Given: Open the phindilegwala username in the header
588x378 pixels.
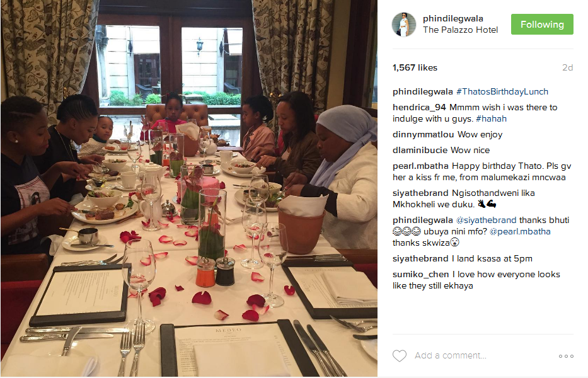Looking at the screenshot, I should pyautogui.click(x=453, y=18).
